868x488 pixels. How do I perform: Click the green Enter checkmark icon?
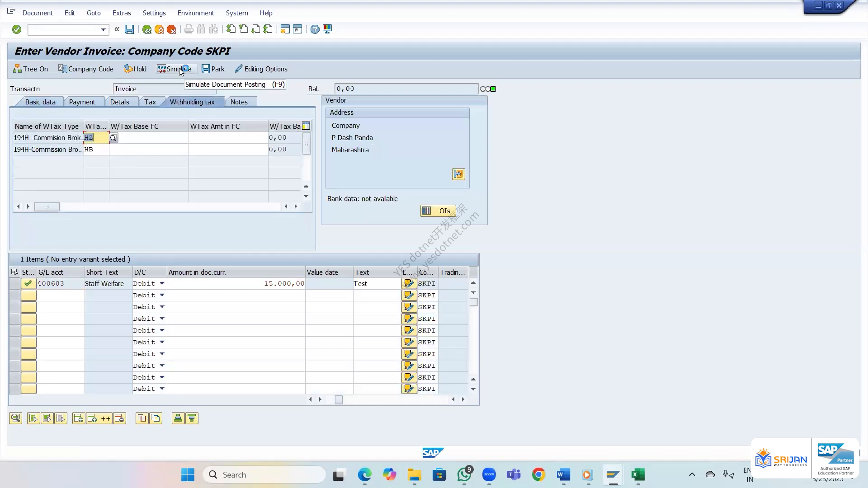[x=17, y=29]
